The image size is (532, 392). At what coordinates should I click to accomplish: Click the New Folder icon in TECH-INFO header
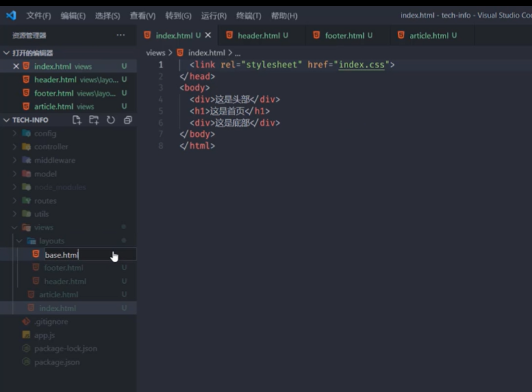coord(94,120)
